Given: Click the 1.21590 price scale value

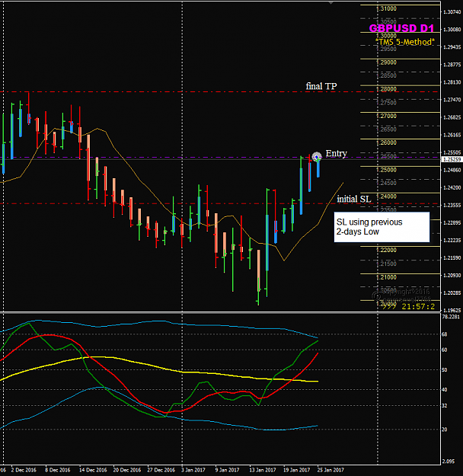Looking at the screenshot, I should (x=452, y=257).
